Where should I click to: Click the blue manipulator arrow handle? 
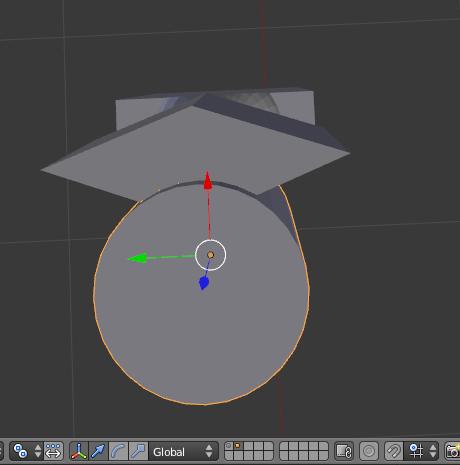coord(204,283)
